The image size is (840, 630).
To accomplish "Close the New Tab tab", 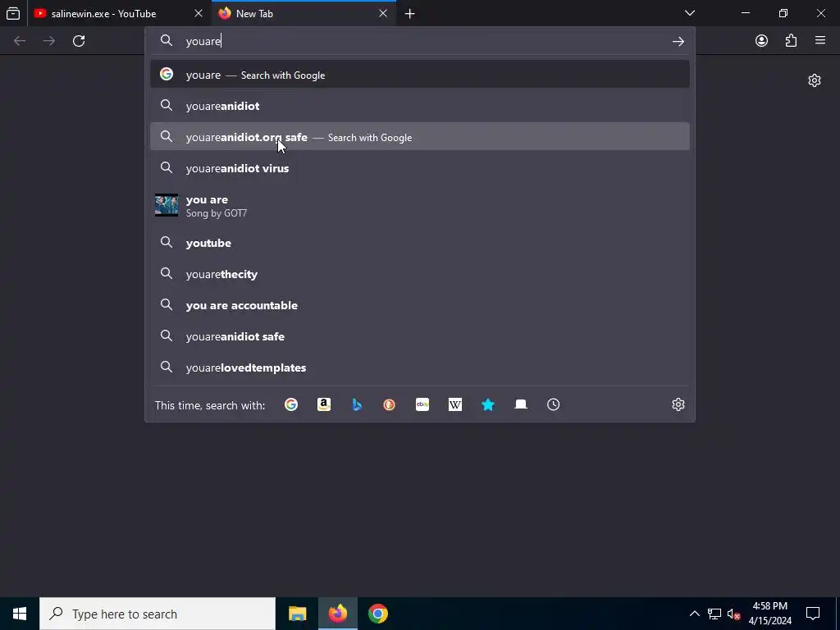I will [x=383, y=13].
